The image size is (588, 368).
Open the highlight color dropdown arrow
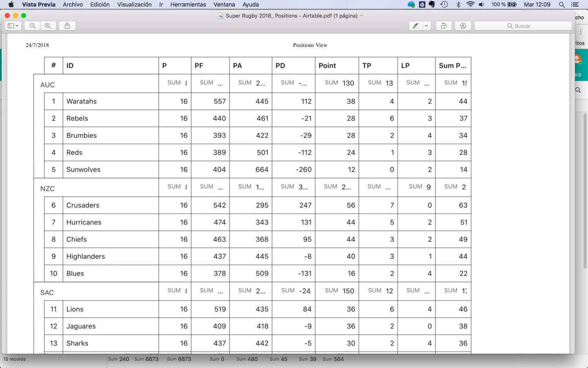tap(427, 26)
